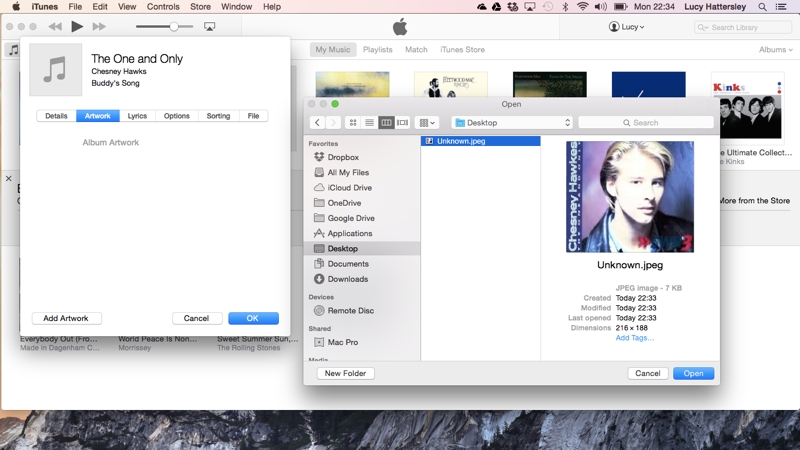Switch Open dialog to Cover Flow view

[403, 122]
